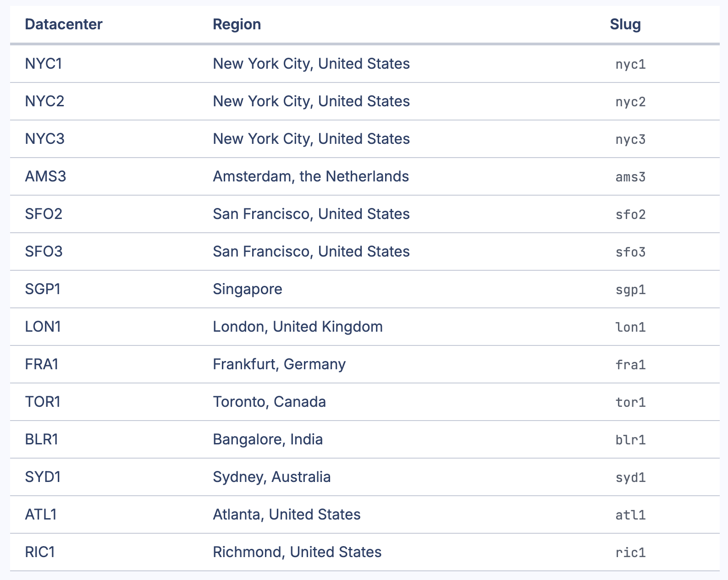Viewport: 728px width, 580px height.
Task: Select the ric1 slug code
Action: 631,553
